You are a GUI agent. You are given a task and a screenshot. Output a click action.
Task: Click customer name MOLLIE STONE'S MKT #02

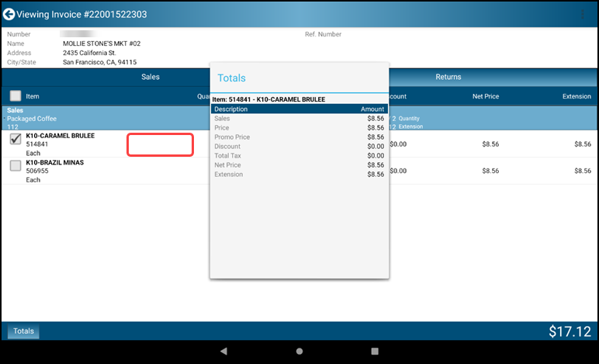click(x=102, y=43)
